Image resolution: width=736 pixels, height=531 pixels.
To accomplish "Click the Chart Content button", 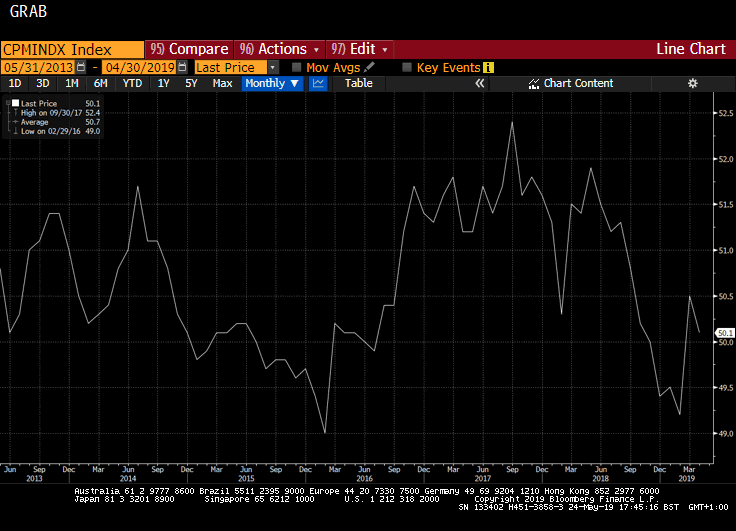I will [x=571, y=84].
